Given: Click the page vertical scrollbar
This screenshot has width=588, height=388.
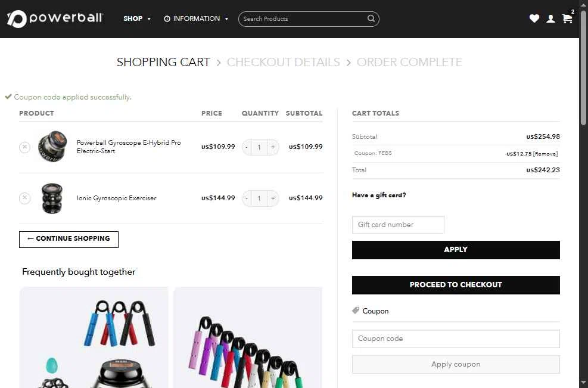Looking at the screenshot, I should [x=583, y=67].
